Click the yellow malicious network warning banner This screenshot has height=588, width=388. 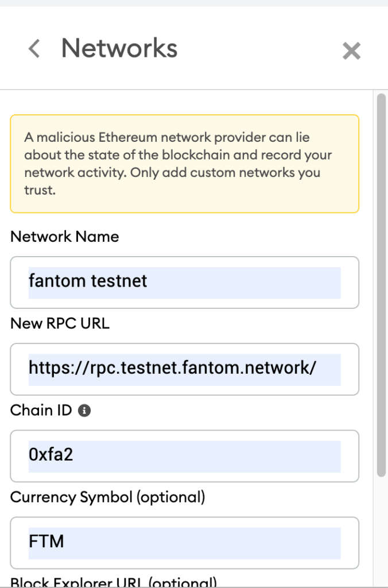(x=184, y=163)
